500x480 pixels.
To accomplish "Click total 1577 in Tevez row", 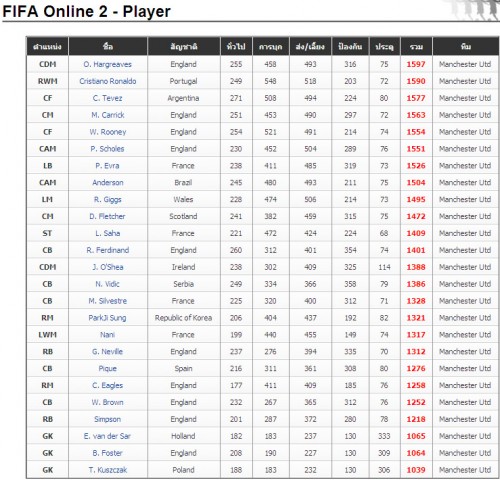I will 416,98.
